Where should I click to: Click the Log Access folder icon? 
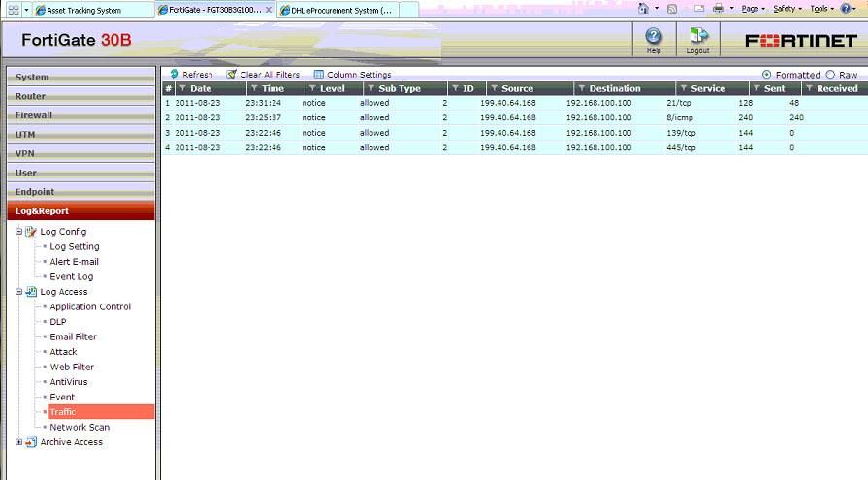point(31,291)
